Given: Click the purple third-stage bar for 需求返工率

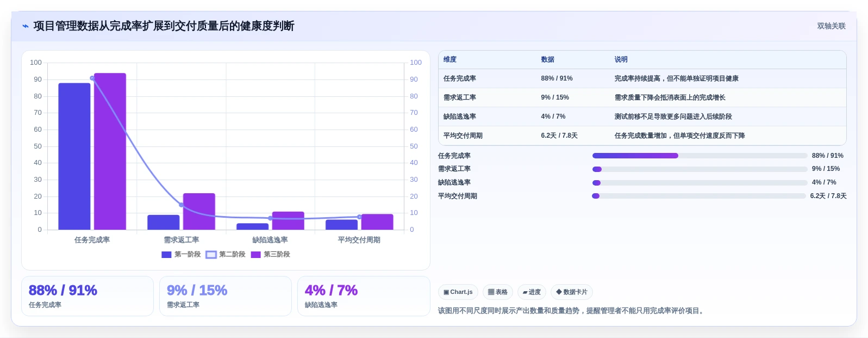Looking at the screenshot, I should [x=199, y=211].
